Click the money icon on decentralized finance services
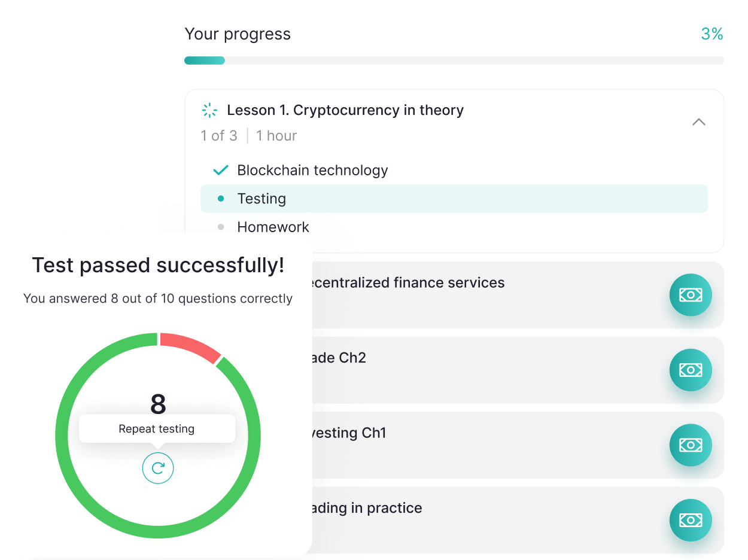Viewport: 748px width, 560px height. pyautogui.click(x=691, y=295)
